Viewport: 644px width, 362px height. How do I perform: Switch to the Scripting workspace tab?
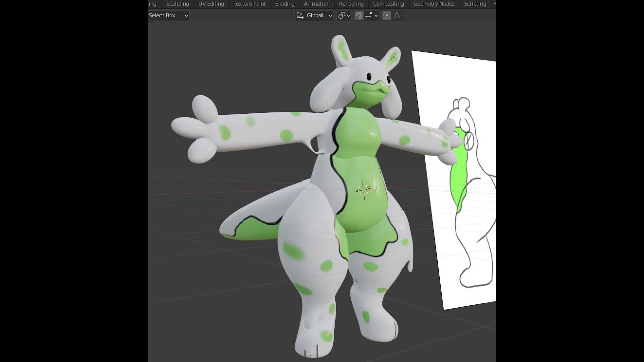point(475,4)
